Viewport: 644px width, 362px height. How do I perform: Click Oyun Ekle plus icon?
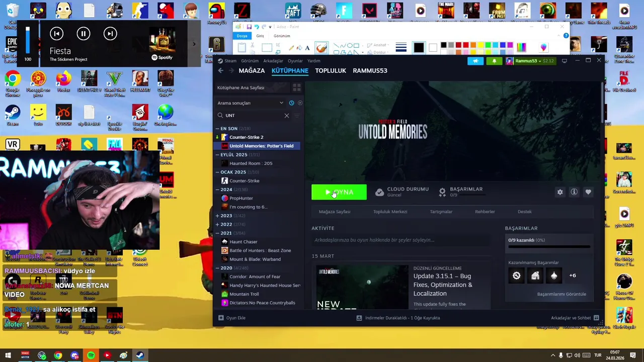[221, 318]
